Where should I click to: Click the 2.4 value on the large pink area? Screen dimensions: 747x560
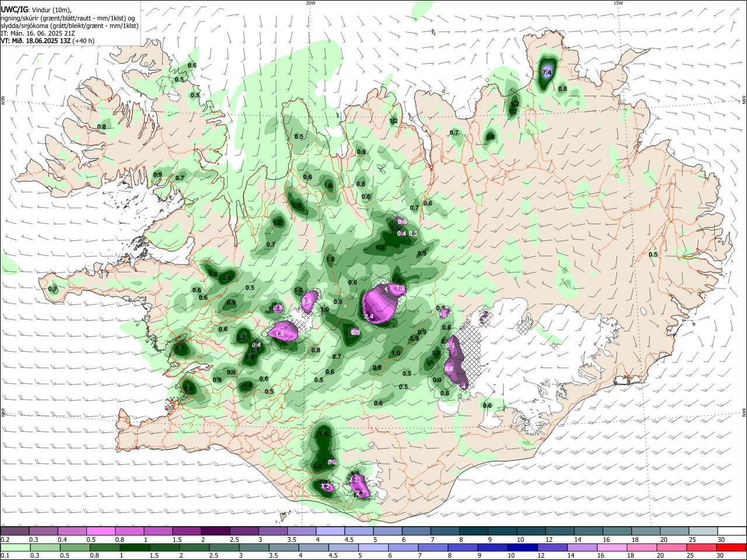(368, 316)
